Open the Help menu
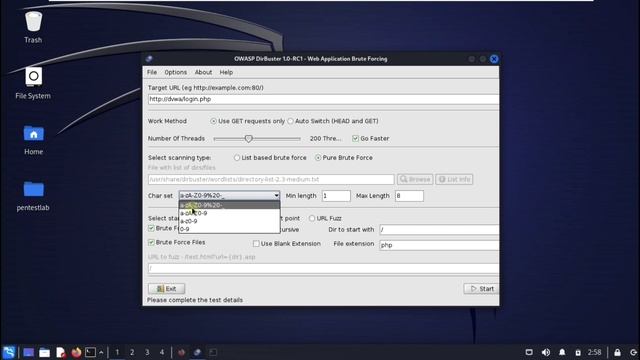Image resolution: width=640 pixels, height=360 pixels. click(x=226, y=72)
